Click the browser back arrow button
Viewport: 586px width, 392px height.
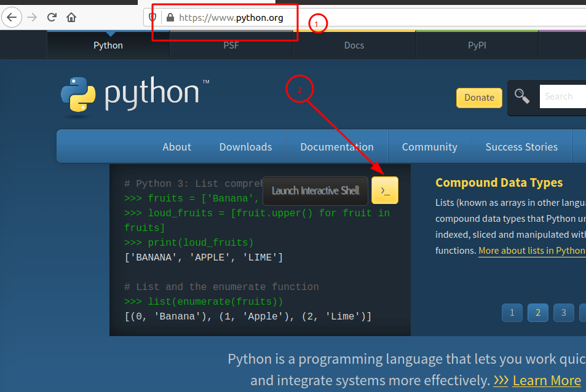coord(11,17)
